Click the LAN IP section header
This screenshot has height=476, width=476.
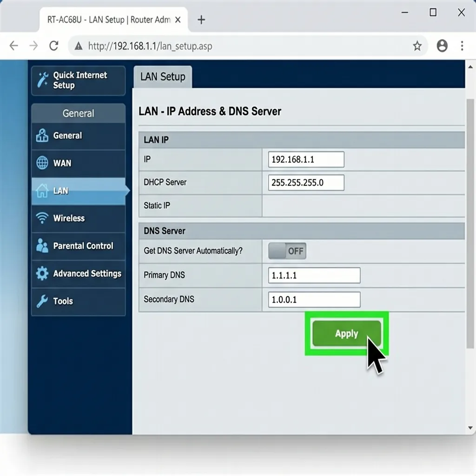[x=301, y=140]
